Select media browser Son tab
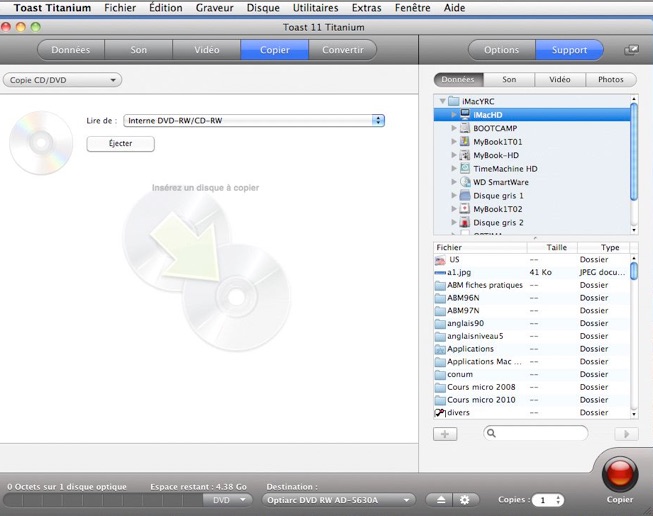653x516 pixels. click(509, 80)
